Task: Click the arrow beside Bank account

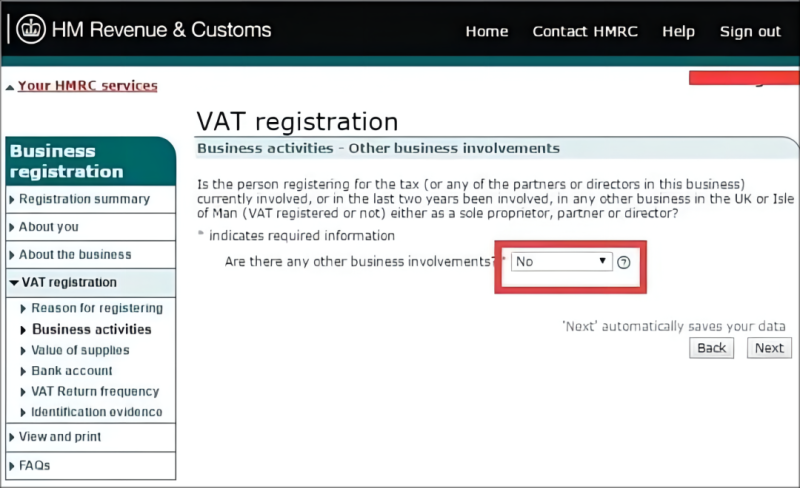Action: (23, 371)
